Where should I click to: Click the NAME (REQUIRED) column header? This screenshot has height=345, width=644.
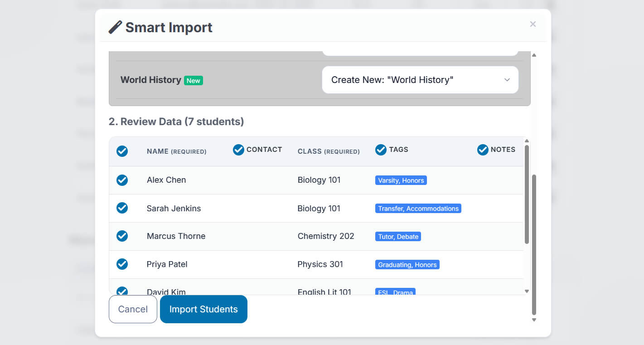[x=176, y=151]
